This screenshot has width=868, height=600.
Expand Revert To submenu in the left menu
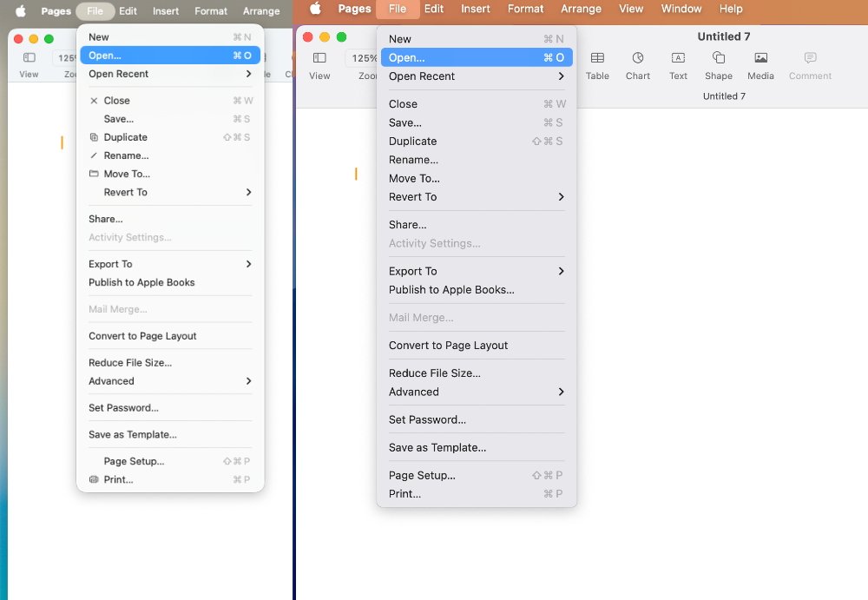[170, 192]
